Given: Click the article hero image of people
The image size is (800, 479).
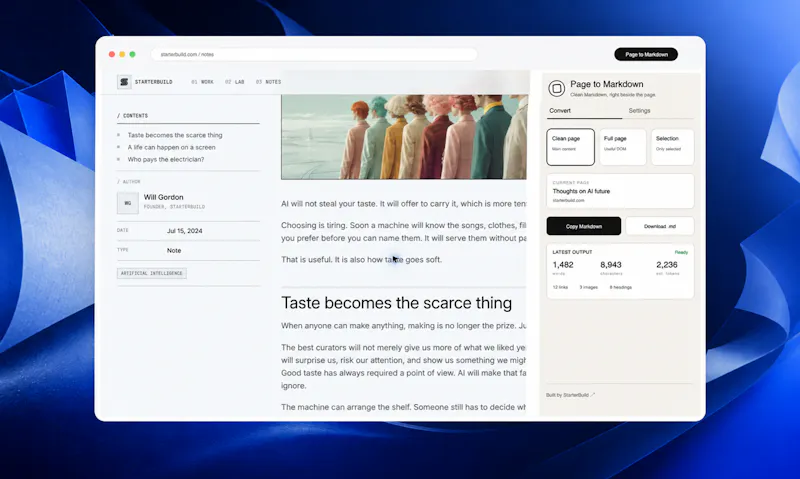Looking at the screenshot, I should click(404, 137).
